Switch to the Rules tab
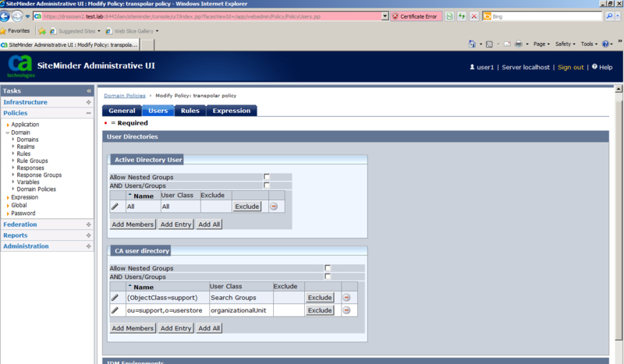624x364 pixels. (x=190, y=111)
